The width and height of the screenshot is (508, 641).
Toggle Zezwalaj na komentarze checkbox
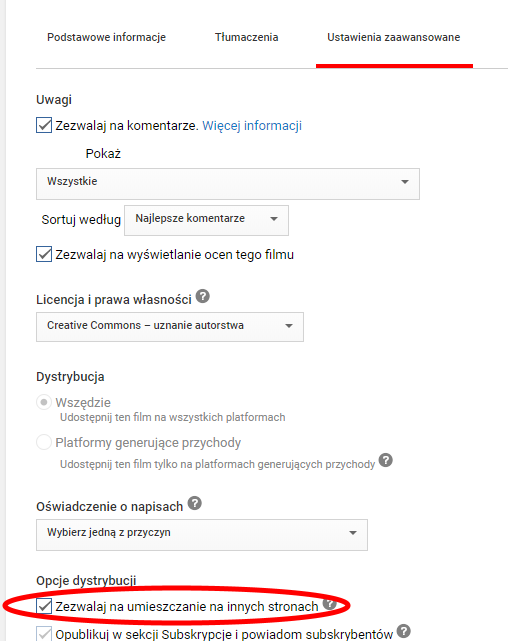coord(44,125)
